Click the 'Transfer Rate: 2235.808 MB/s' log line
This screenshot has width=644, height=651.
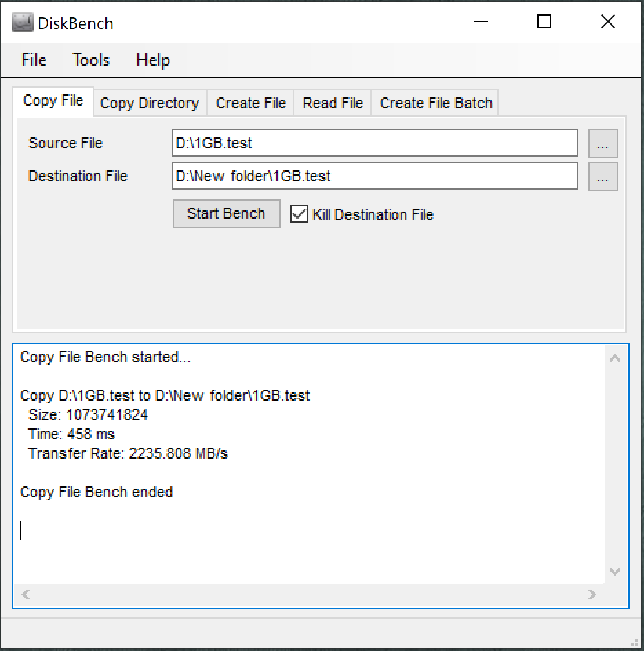[128, 453]
